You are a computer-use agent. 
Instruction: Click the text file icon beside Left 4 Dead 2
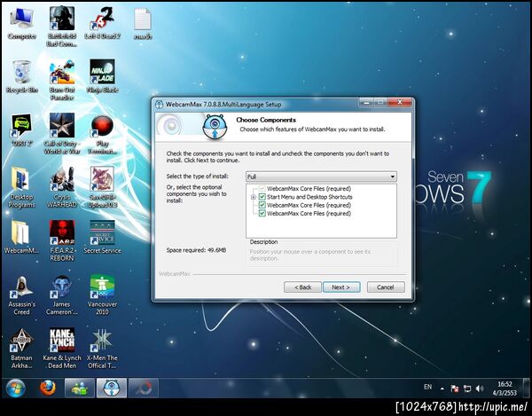143,24
